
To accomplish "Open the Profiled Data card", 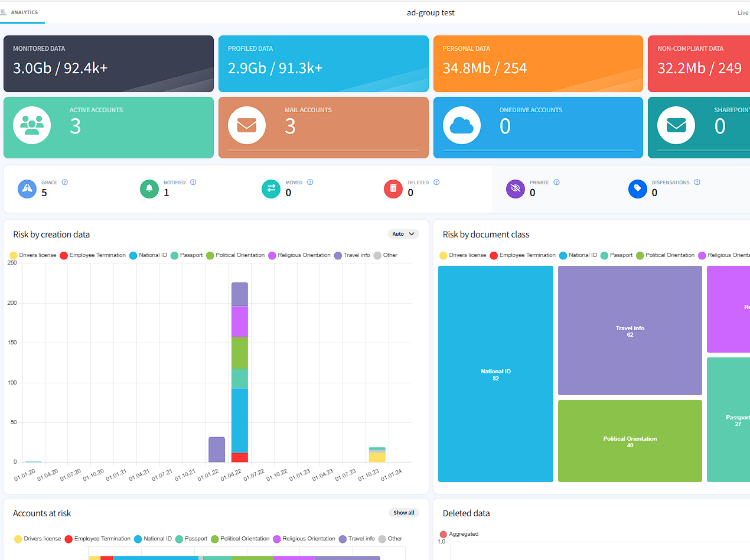I will point(324,64).
